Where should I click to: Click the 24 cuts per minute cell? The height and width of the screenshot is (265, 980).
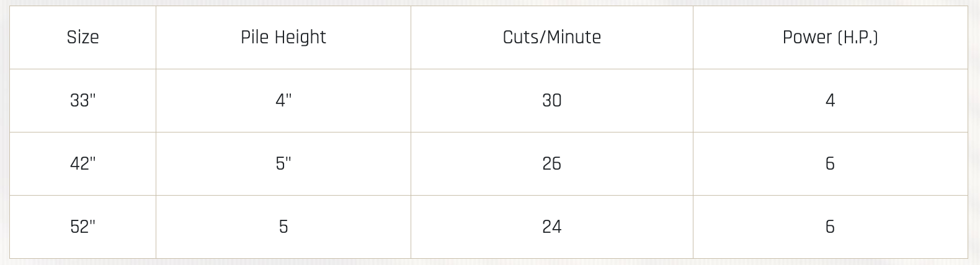click(x=551, y=227)
